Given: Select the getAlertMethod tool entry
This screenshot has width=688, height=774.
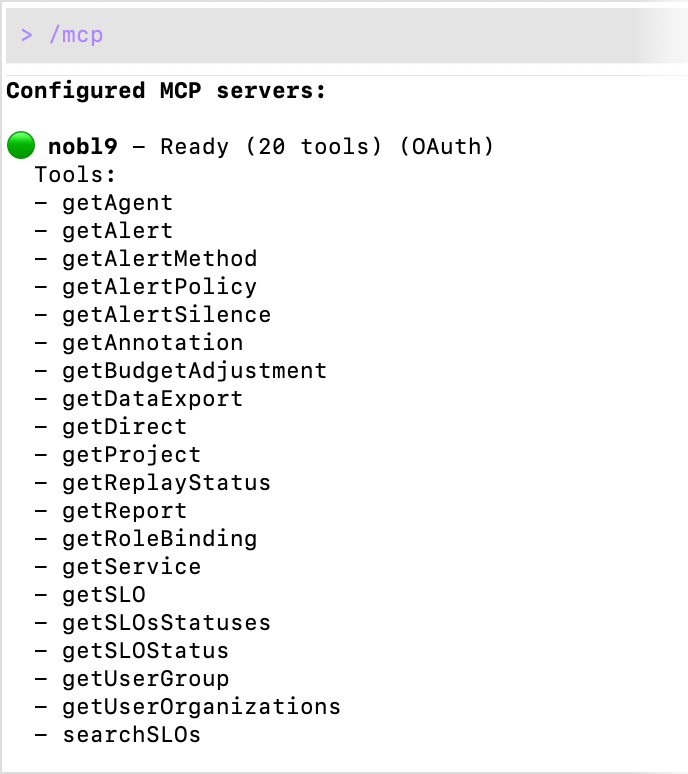Looking at the screenshot, I should (159, 259).
